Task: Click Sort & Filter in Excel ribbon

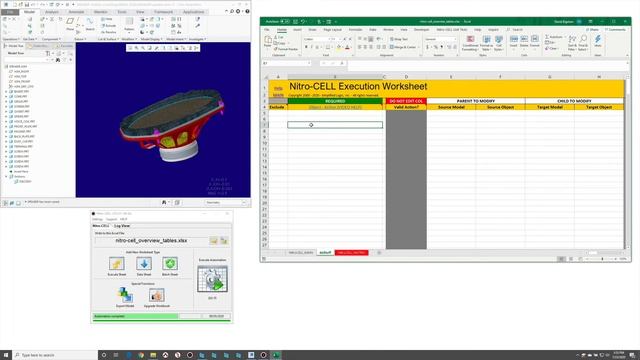Action: tap(572, 43)
